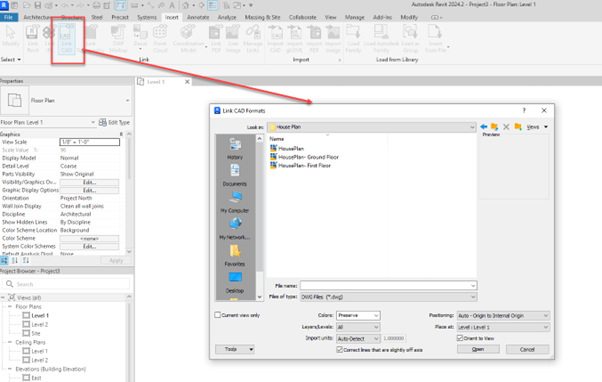602x382 pixels.
Task: Uncheck the Orient to View checkbox
Action: coord(460,338)
